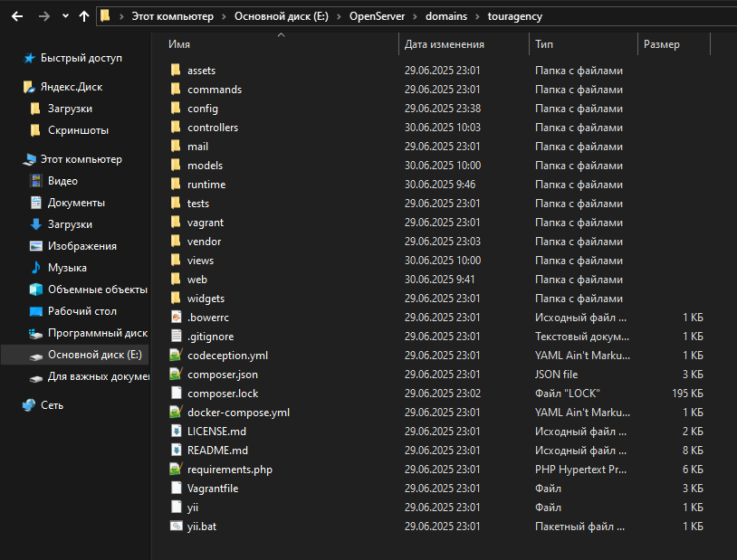The image size is (737, 560).
Task: Click touragency in the address bar
Action: click(x=515, y=16)
